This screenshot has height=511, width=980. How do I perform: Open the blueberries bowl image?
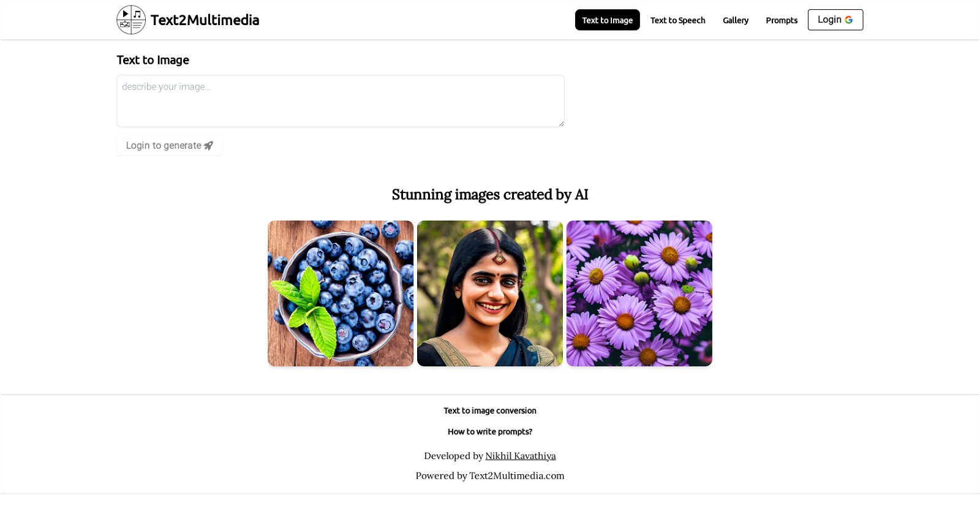(341, 293)
